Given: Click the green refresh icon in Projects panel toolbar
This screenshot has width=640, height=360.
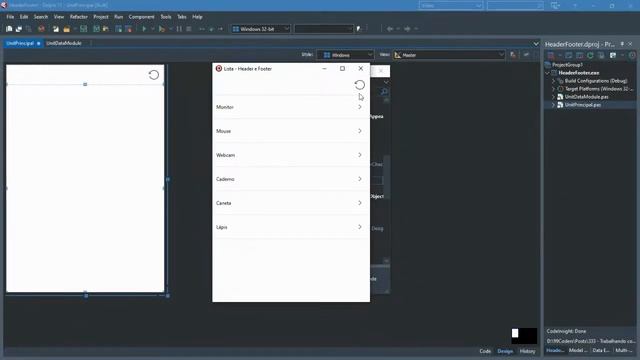Looking at the screenshot, I should click(590, 55).
